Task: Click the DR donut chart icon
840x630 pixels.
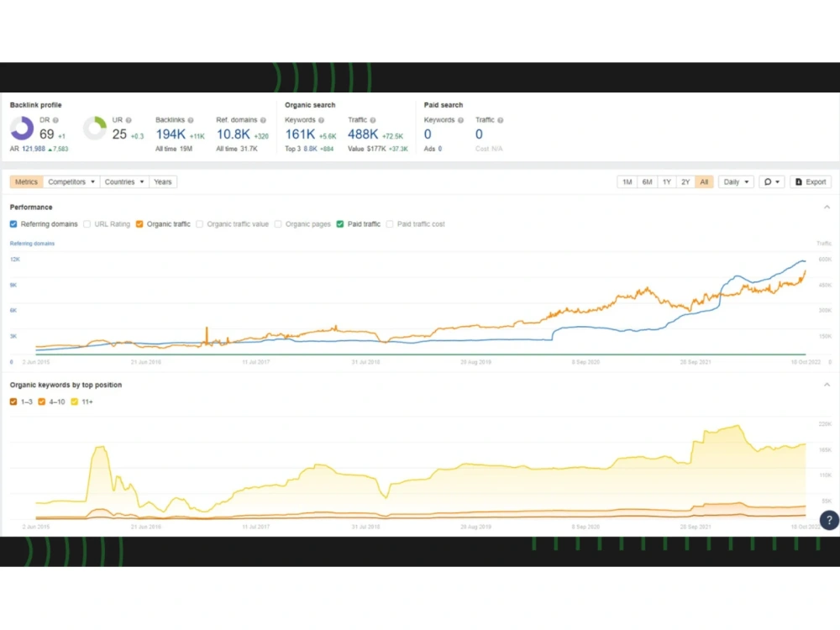Action: pos(22,129)
